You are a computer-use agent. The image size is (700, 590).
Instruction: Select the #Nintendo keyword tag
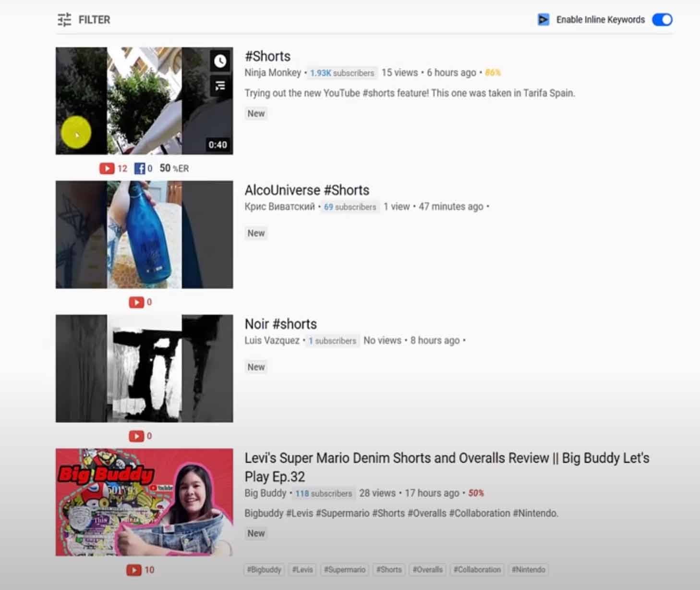coord(528,570)
